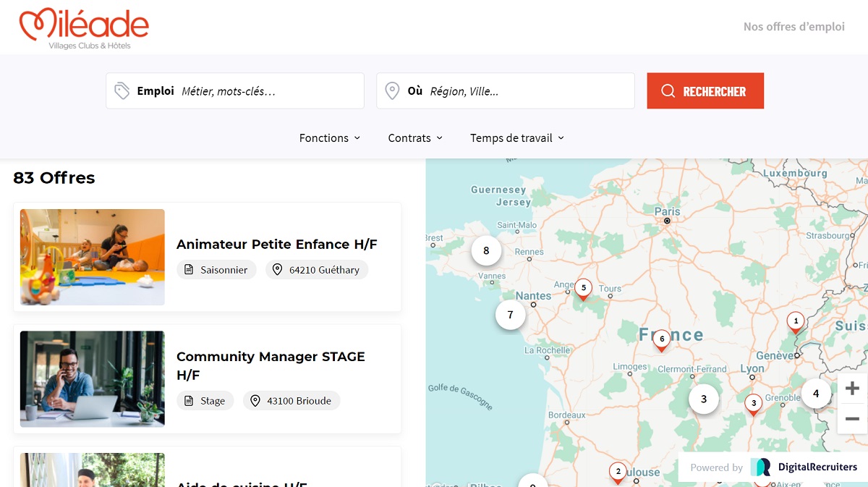Click the map cluster marker showing 7

click(510, 315)
